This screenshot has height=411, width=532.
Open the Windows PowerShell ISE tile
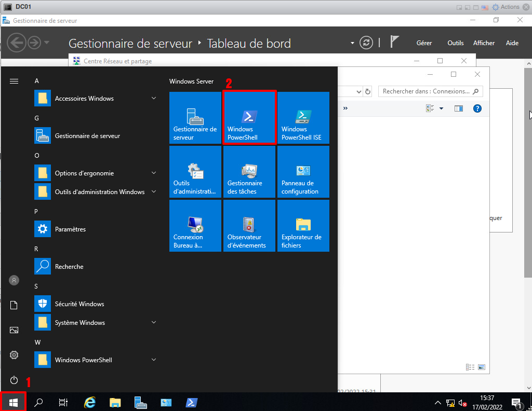303,118
